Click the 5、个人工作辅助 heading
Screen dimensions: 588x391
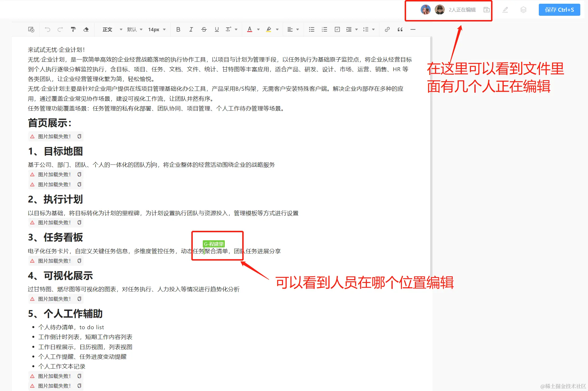point(65,314)
